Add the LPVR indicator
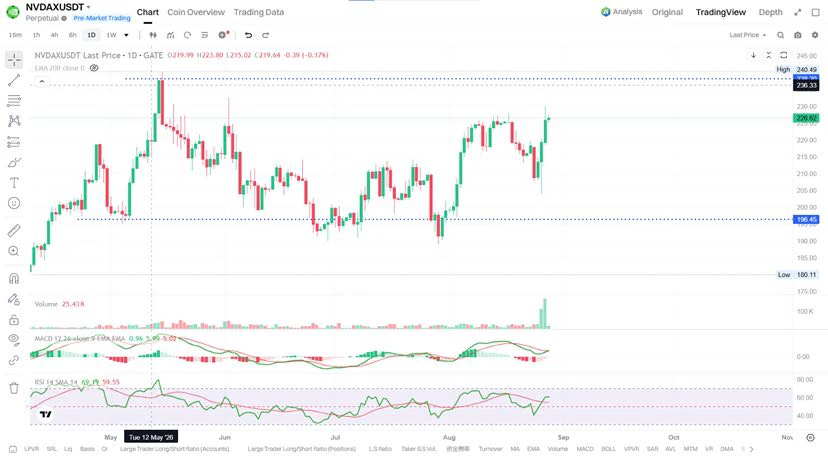Viewport: 828px width, 466px height. pyautogui.click(x=32, y=449)
